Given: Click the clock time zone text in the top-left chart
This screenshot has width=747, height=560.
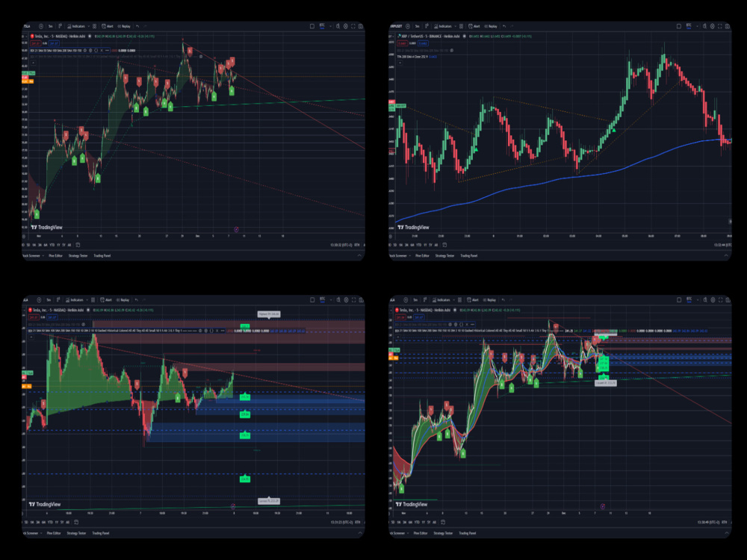Looking at the screenshot, I should click(x=341, y=245).
